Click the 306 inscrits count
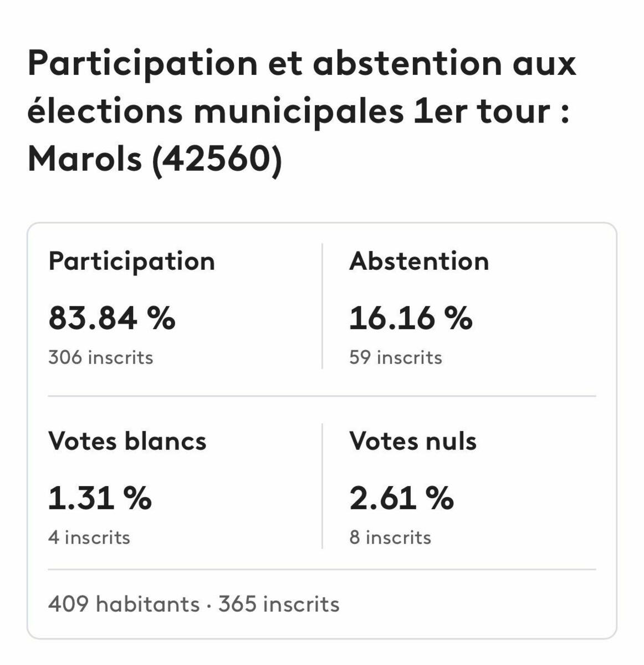 [100, 357]
